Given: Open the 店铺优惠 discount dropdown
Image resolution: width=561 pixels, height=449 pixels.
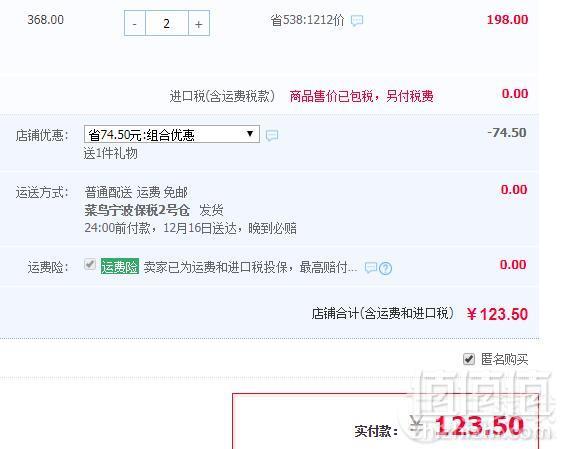Looking at the screenshot, I should (x=172, y=134).
